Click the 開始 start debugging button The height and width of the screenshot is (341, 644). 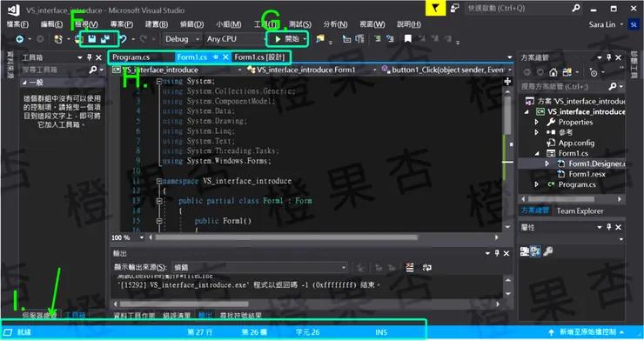point(286,39)
